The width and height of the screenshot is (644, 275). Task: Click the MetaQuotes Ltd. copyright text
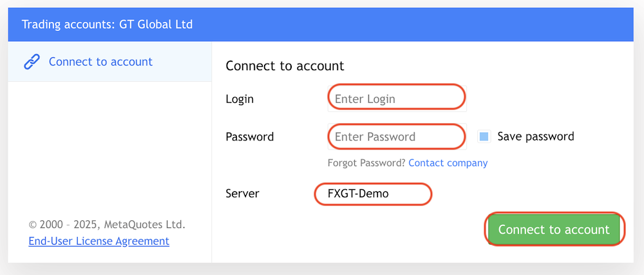(x=107, y=225)
